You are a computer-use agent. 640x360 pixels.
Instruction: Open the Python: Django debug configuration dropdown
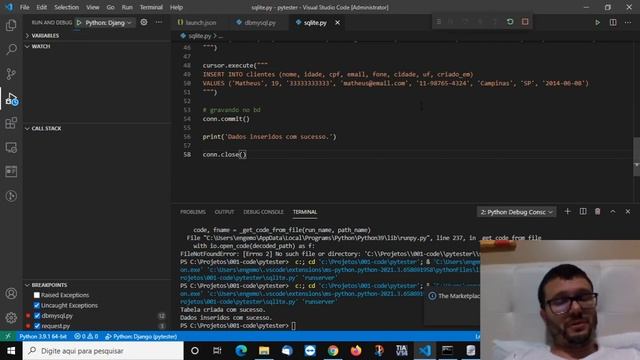coord(108,22)
